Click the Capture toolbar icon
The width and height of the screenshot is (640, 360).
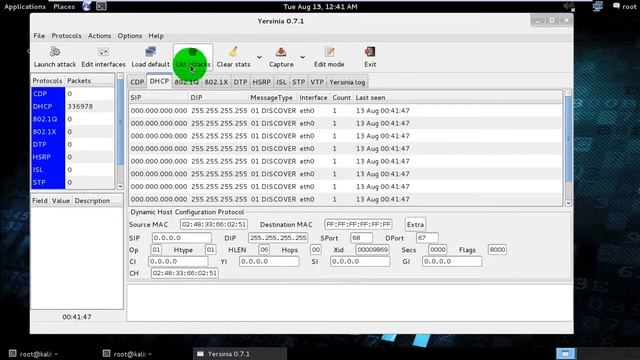pos(281,51)
